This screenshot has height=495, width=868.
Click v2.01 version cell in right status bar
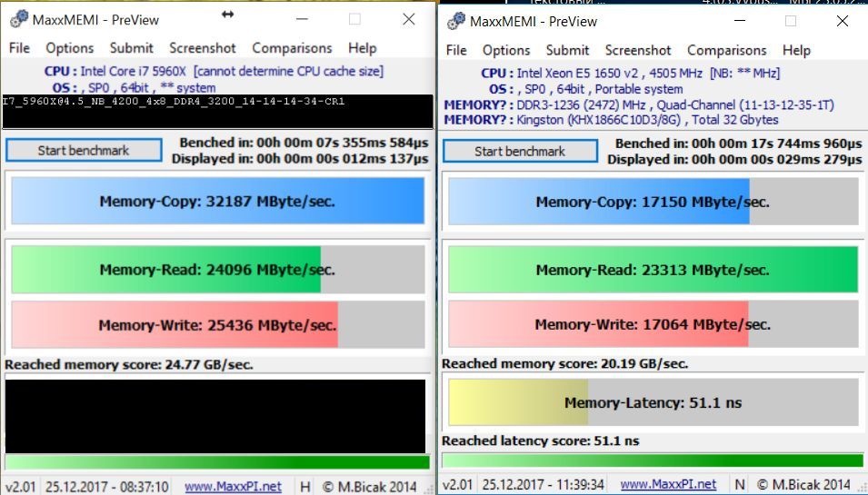click(x=457, y=484)
